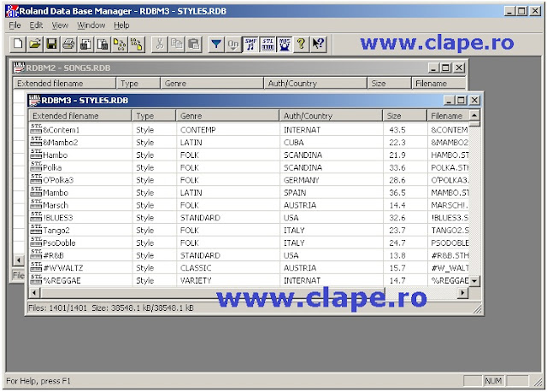Toggle the SMF songs filter icon
Screen dimensions: 547x392
coord(250,44)
